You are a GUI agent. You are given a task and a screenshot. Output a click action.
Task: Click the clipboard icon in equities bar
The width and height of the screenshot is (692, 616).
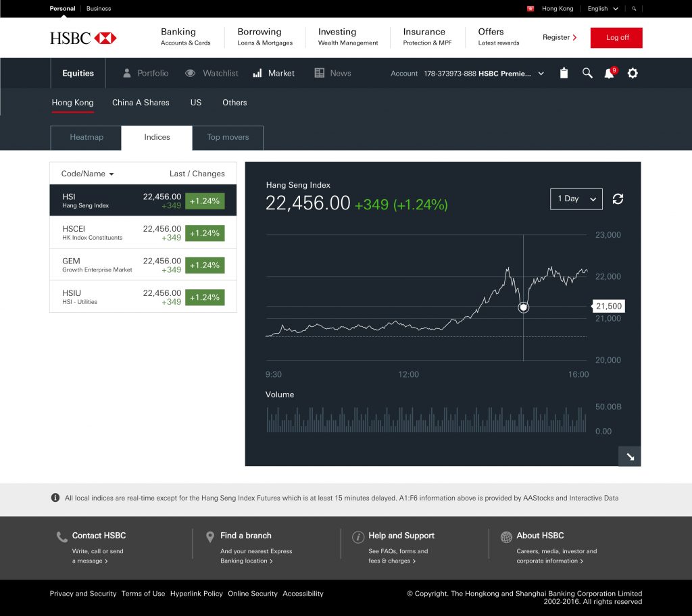pyautogui.click(x=564, y=73)
